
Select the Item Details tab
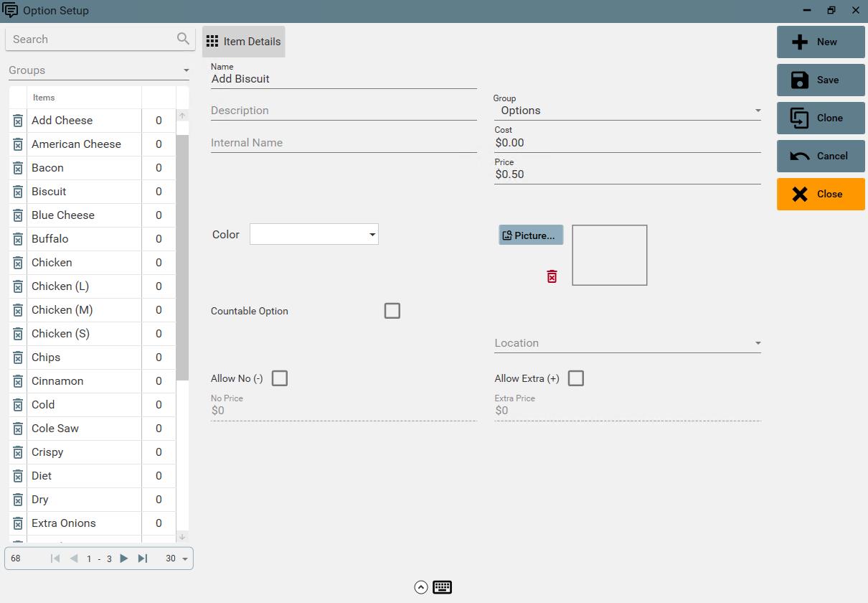click(x=244, y=42)
